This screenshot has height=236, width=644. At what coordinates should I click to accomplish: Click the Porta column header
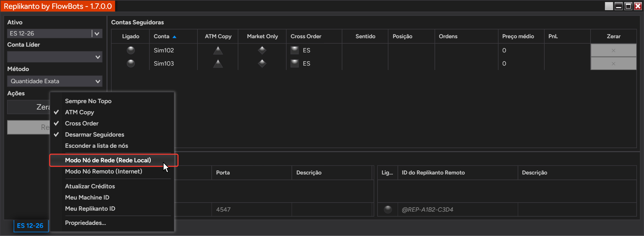coord(252,172)
